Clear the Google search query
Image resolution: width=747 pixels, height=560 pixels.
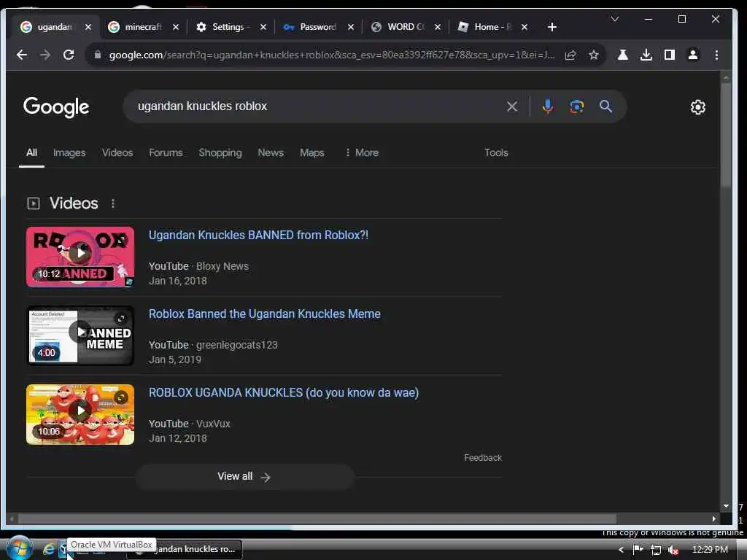pos(512,106)
